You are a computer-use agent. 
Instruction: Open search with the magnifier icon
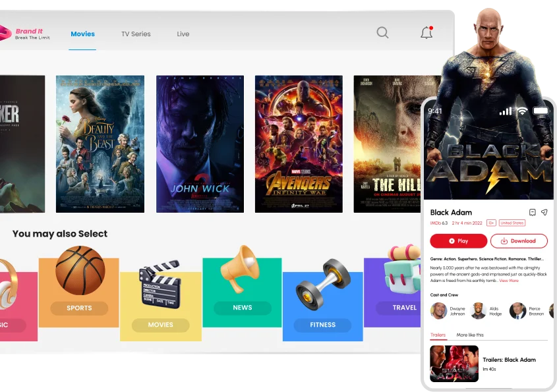(382, 33)
